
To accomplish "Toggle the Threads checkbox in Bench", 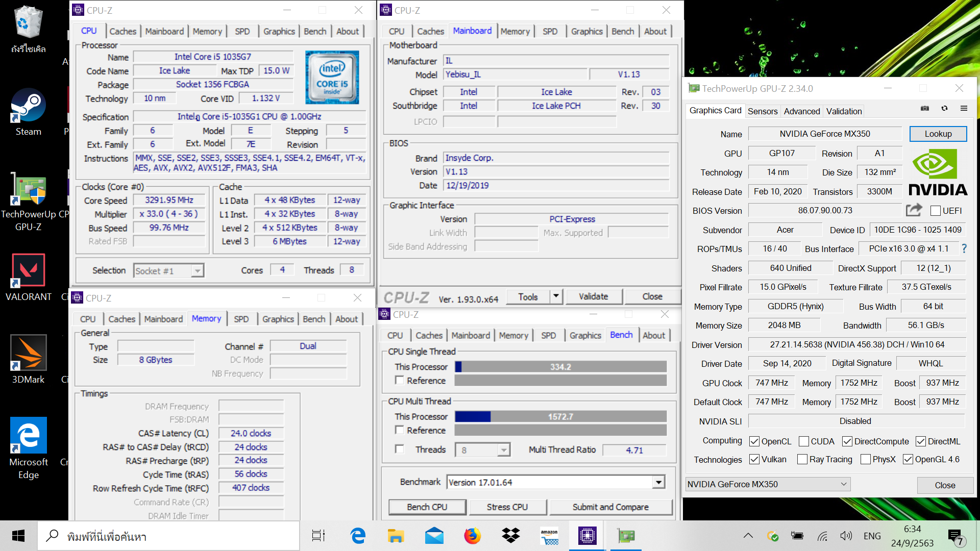I will click(400, 449).
